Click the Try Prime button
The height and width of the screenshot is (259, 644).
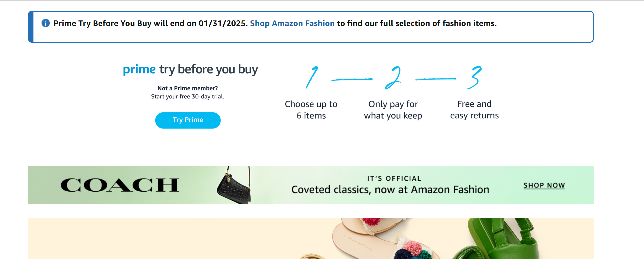[188, 120]
